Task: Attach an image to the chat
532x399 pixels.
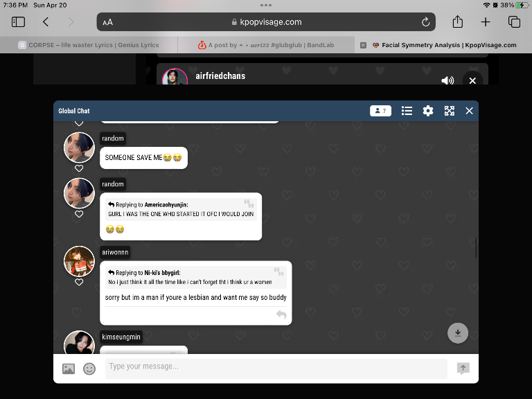Action: pyautogui.click(x=69, y=369)
